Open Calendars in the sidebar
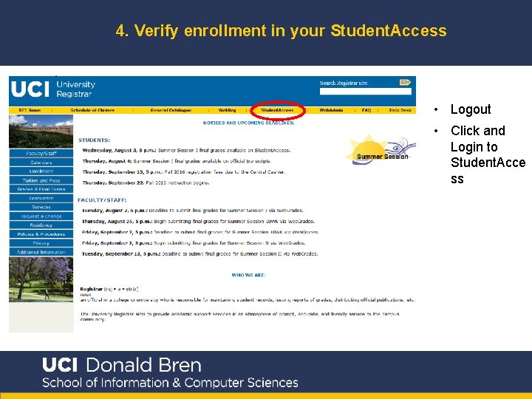This screenshot has height=399, width=532. [41, 163]
